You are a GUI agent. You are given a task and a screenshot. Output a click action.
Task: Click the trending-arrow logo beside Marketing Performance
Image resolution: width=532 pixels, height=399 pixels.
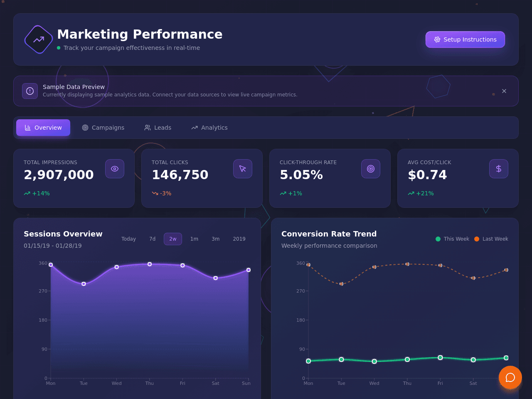click(x=39, y=39)
